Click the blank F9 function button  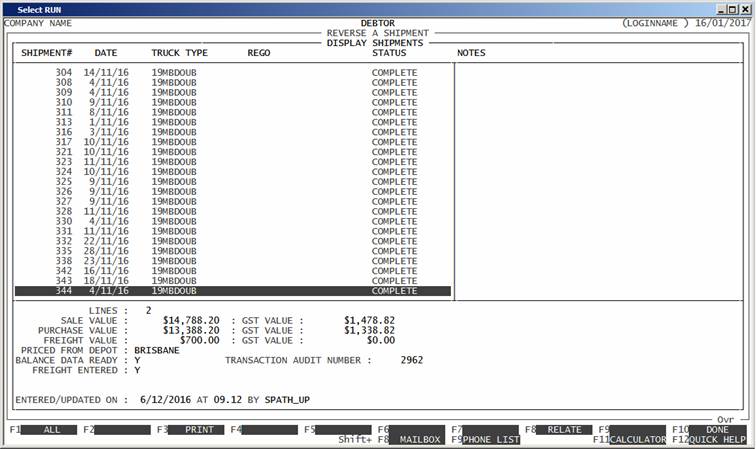pyautogui.click(x=638, y=430)
